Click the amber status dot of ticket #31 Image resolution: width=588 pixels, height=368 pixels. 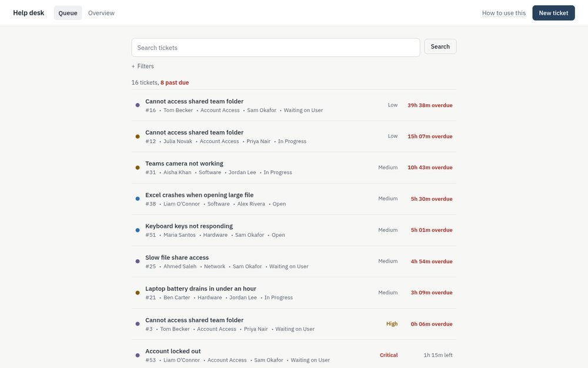[138, 167]
